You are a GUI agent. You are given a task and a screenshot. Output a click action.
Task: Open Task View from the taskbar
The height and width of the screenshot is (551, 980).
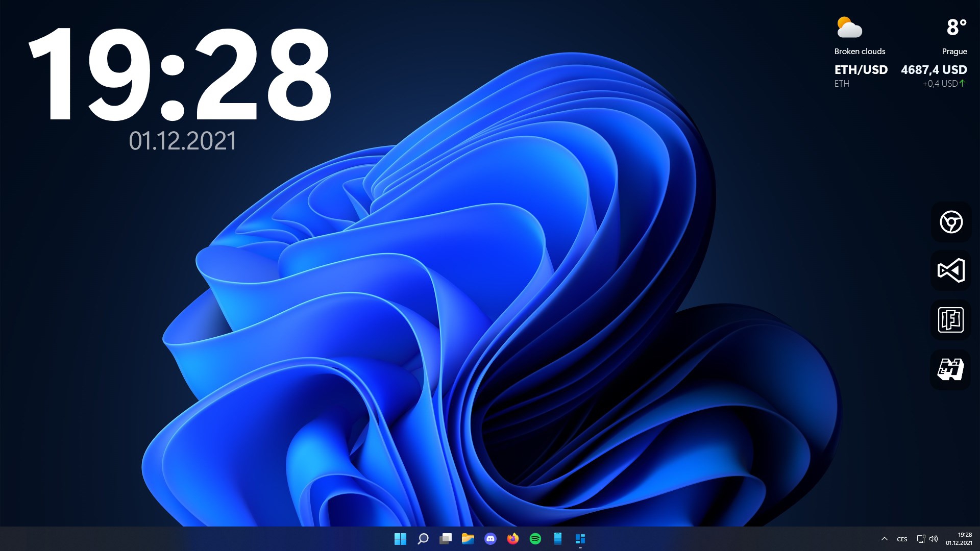pyautogui.click(x=446, y=538)
